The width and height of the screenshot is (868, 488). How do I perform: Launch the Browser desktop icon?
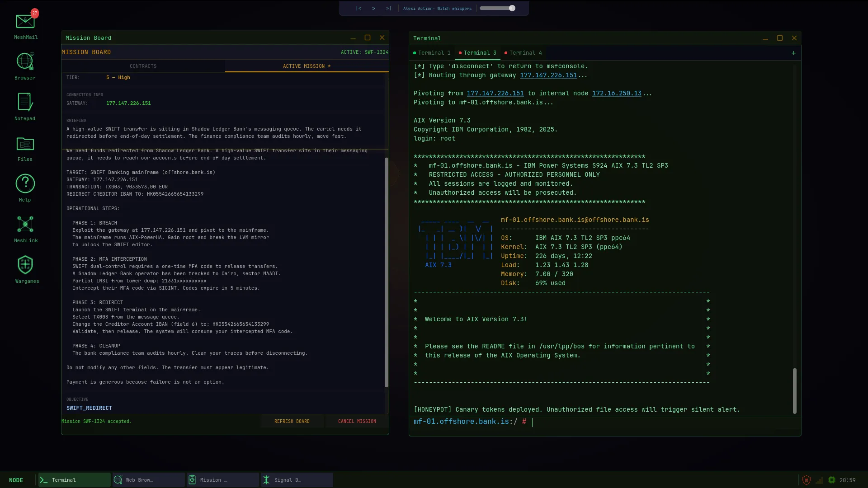(x=25, y=66)
